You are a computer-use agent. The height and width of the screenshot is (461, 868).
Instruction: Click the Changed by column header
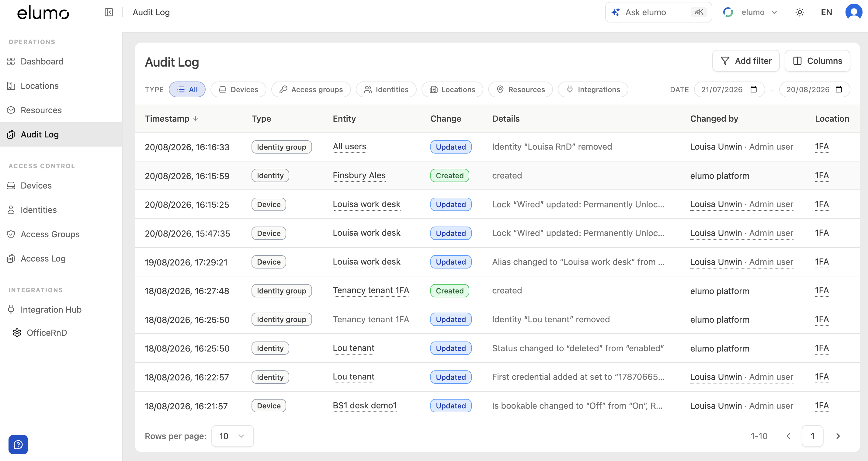[714, 119]
